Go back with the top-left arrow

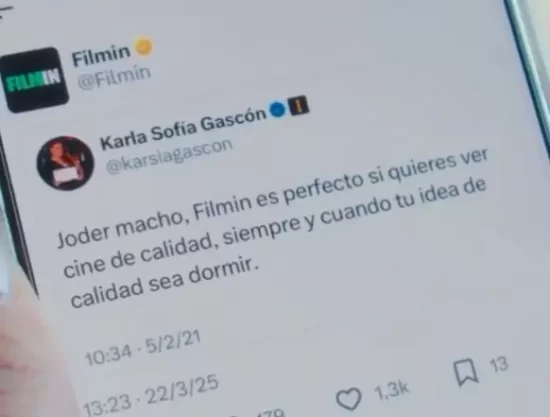(x=5, y=11)
